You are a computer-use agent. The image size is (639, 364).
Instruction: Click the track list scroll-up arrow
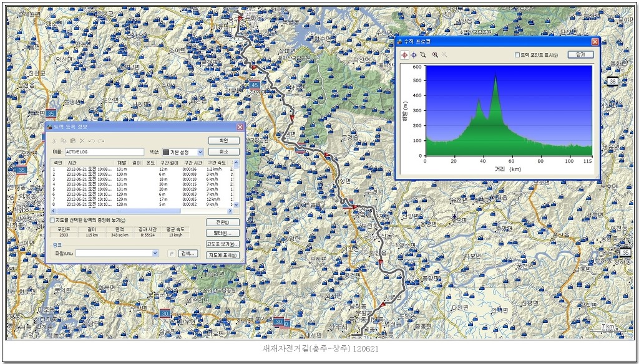pos(237,163)
